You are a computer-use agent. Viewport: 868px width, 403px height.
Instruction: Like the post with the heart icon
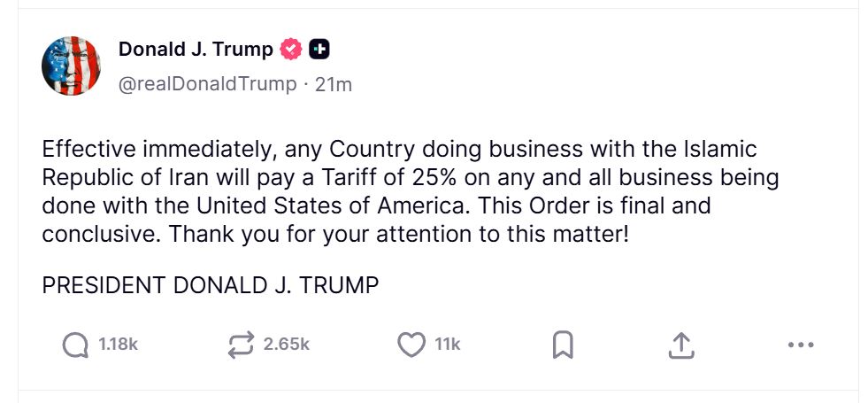(411, 345)
